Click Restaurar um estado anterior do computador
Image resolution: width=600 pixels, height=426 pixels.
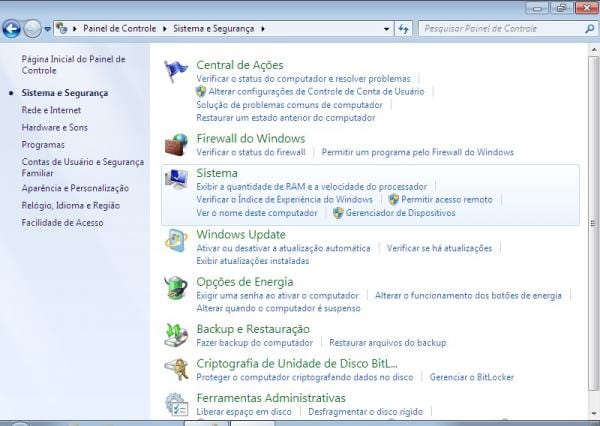(286, 118)
